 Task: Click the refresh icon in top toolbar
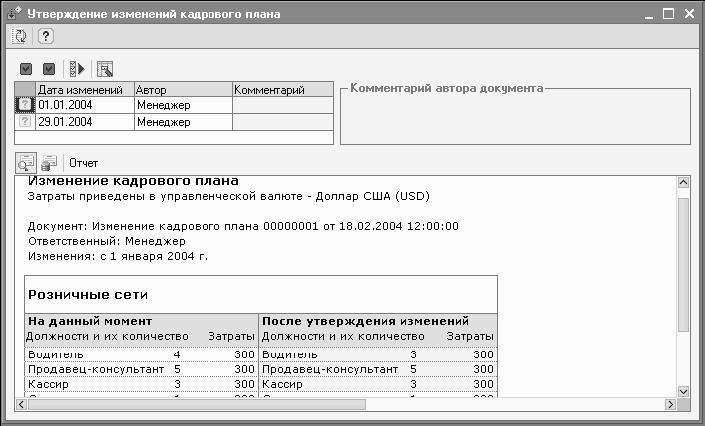click(20, 36)
